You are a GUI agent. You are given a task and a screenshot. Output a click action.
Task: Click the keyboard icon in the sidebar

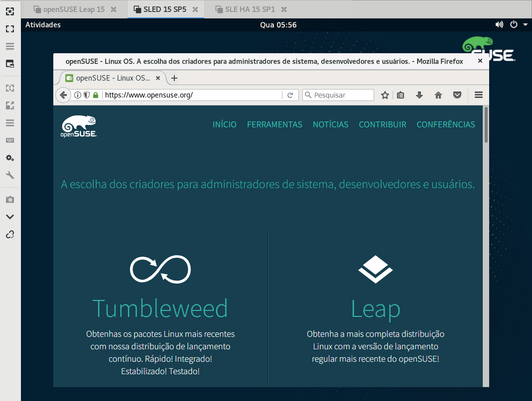click(x=10, y=140)
